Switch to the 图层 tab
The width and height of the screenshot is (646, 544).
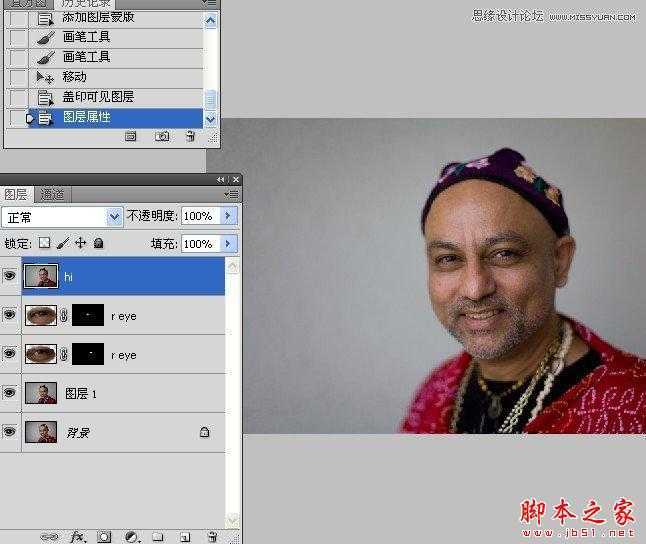pyautogui.click(x=16, y=195)
